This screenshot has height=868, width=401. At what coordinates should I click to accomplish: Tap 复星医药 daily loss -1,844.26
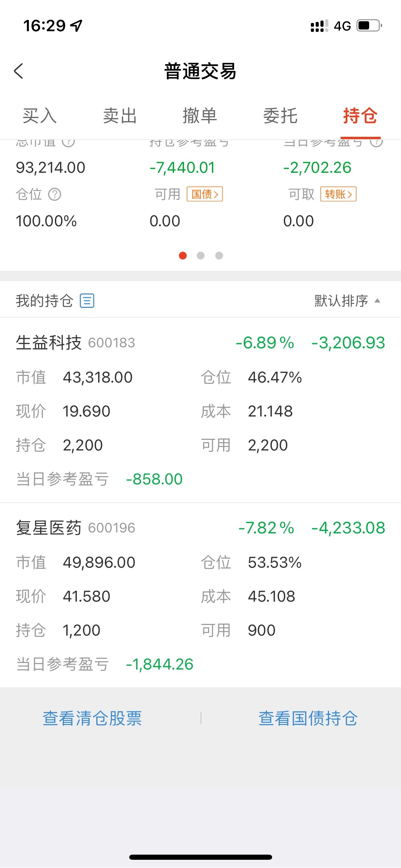click(x=160, y=664)
